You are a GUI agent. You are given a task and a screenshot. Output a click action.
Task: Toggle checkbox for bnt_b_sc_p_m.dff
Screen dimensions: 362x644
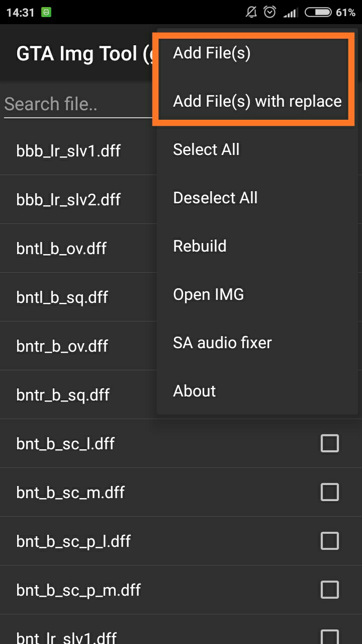coord(330,590)
